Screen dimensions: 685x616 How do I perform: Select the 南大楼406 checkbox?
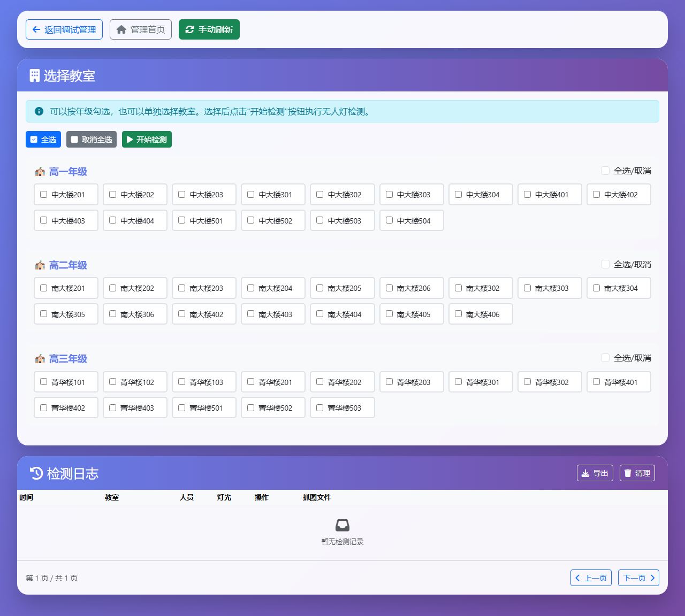458,314
